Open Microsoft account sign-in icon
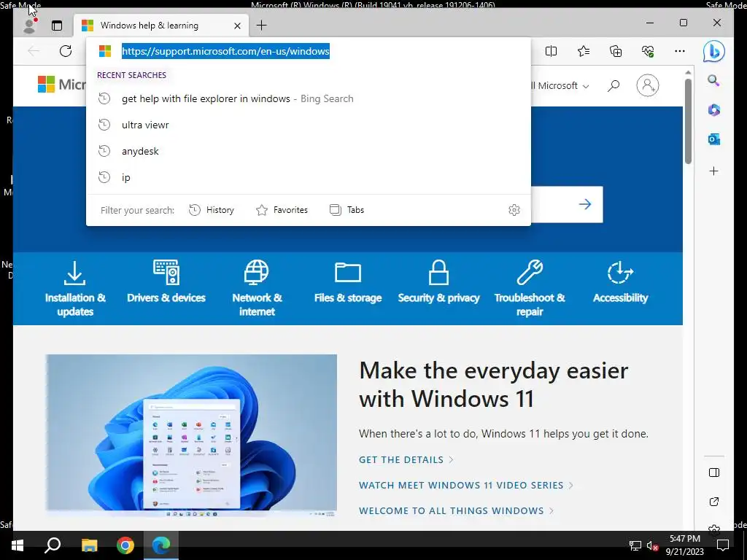 click(x=648, y=86)
